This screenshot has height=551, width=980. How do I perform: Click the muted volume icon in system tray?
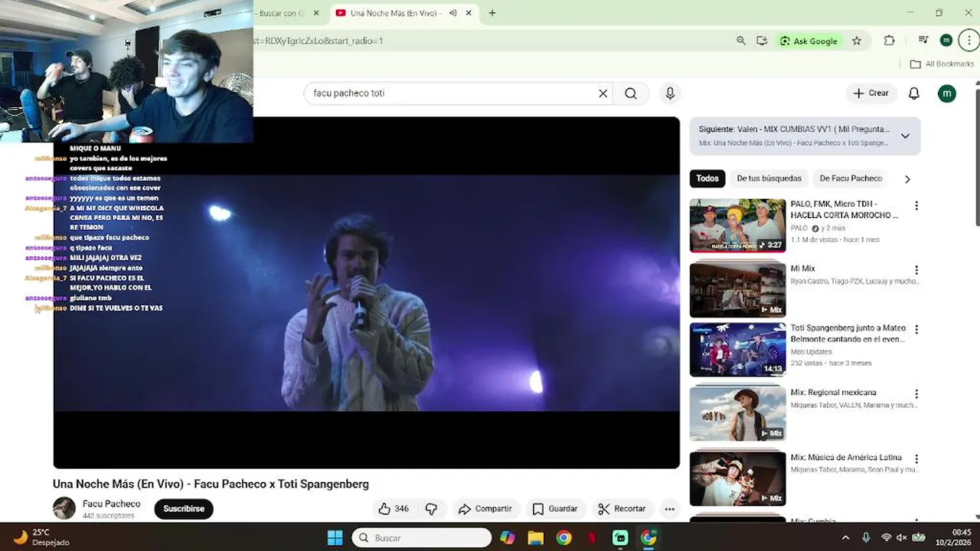click(902, 538)
